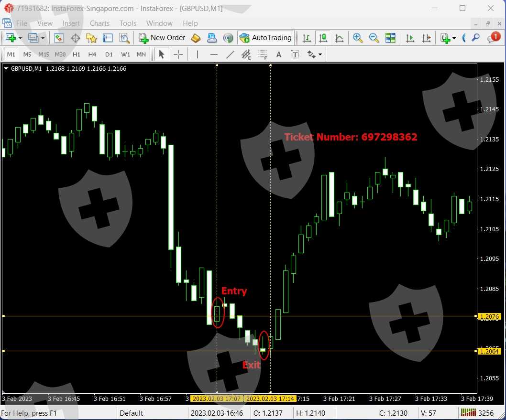Click the New Chart icon

pos(11,38)
